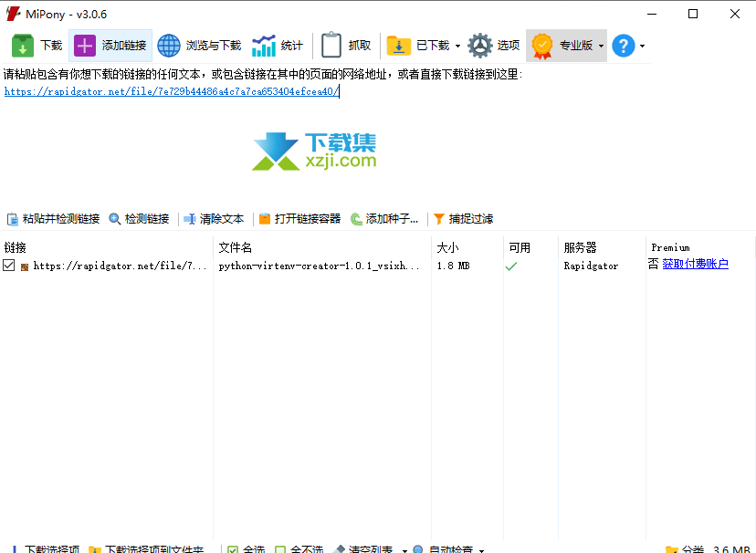Screen dimensions: 756x553
Task: Click the MiPony app icon in title bar
Action: pyautogui.click(x=13, y=14)
